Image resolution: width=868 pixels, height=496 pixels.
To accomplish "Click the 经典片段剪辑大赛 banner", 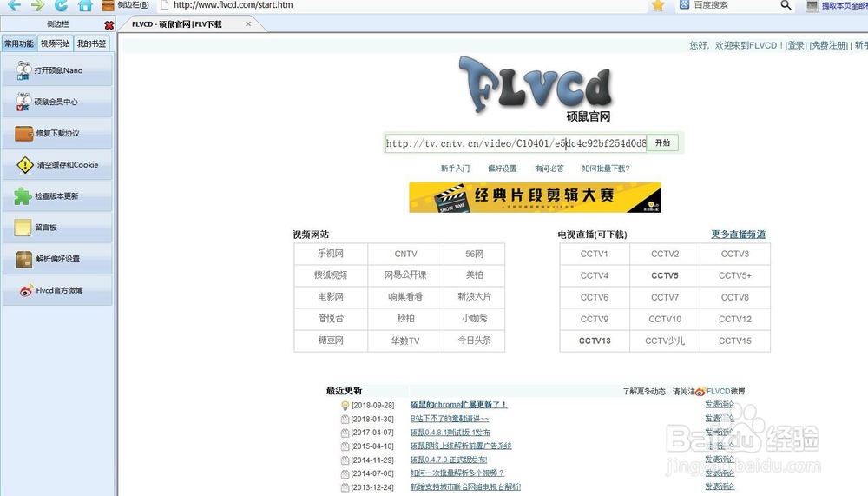I will [x=535, y=197].
